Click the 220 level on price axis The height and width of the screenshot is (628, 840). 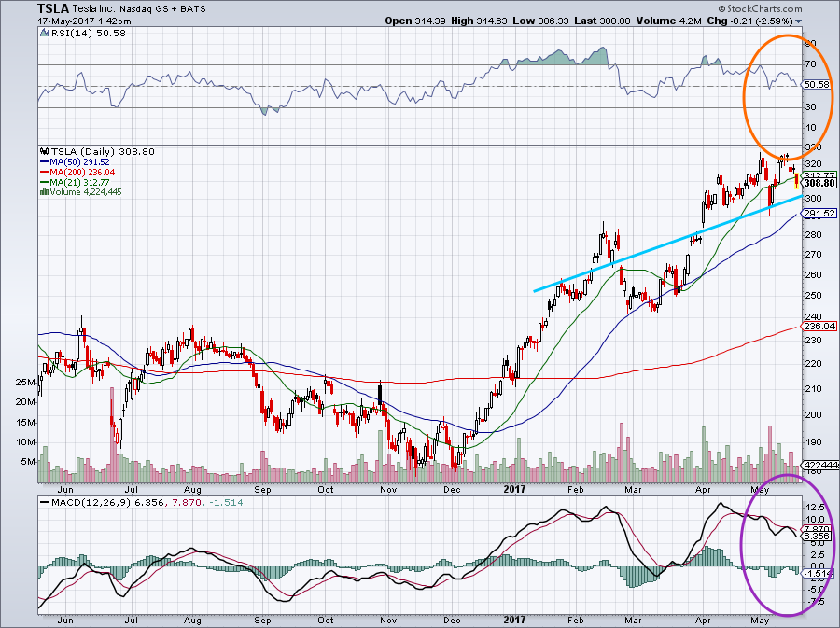point(813,364)
